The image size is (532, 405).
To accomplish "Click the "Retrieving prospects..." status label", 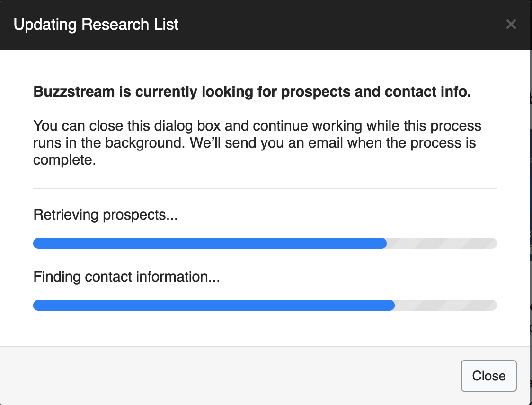I will (x=105, y=215).
